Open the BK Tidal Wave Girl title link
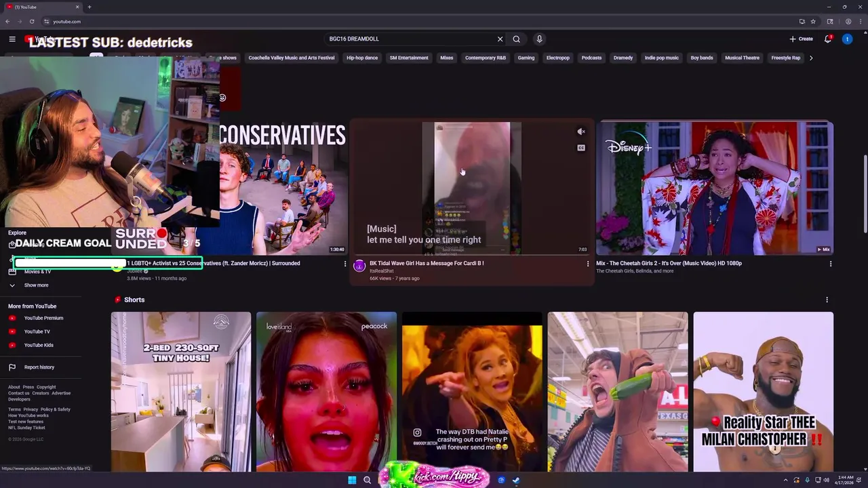868x488 pixels. tap(427, 263)
